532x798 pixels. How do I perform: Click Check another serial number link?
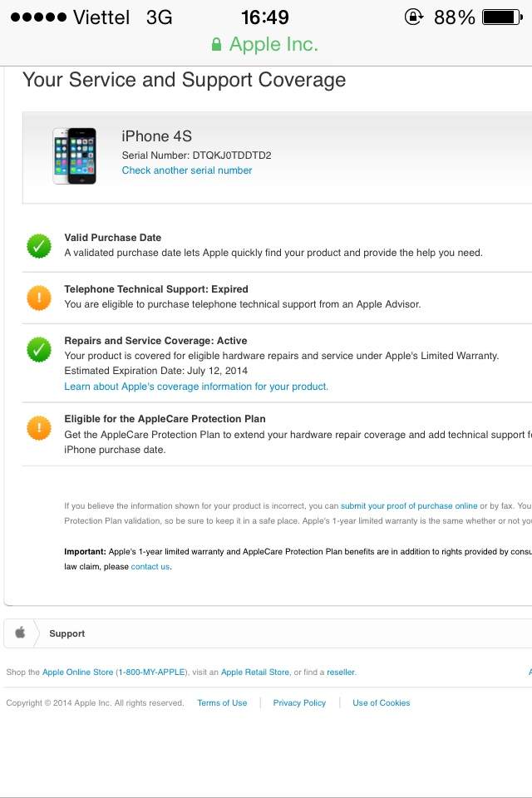point(187,170)
